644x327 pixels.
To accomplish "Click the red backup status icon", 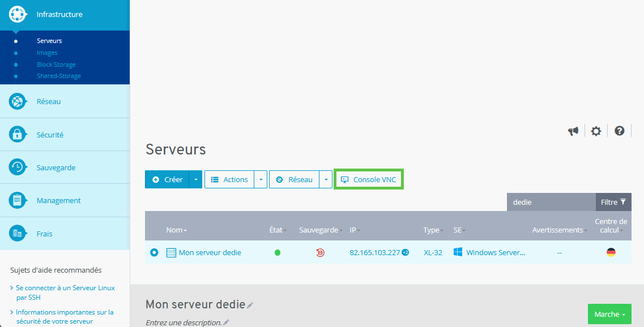I will [x=320, y=253].
